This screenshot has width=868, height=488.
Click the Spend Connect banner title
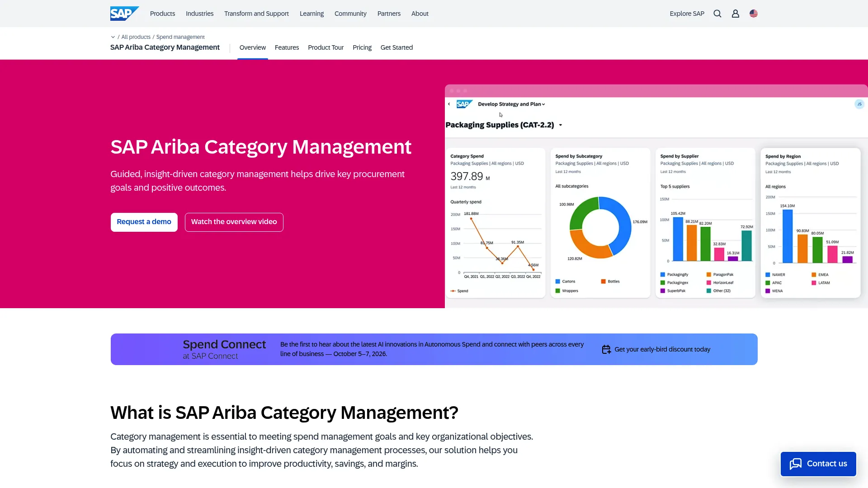coord(224,344)
